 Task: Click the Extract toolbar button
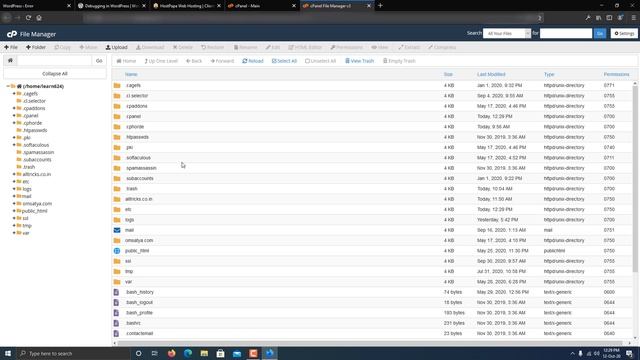pos(409,47)
